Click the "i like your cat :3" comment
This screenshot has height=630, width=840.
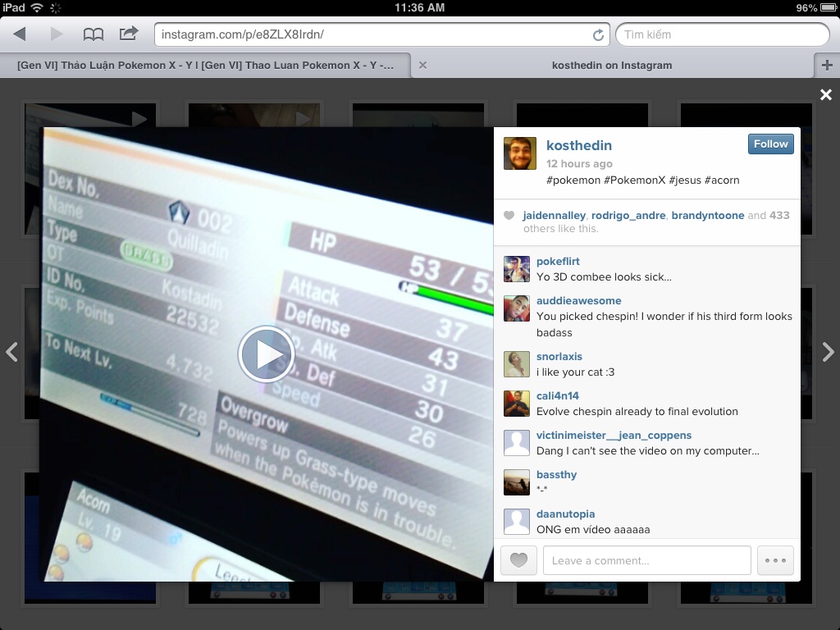point(575,372)
